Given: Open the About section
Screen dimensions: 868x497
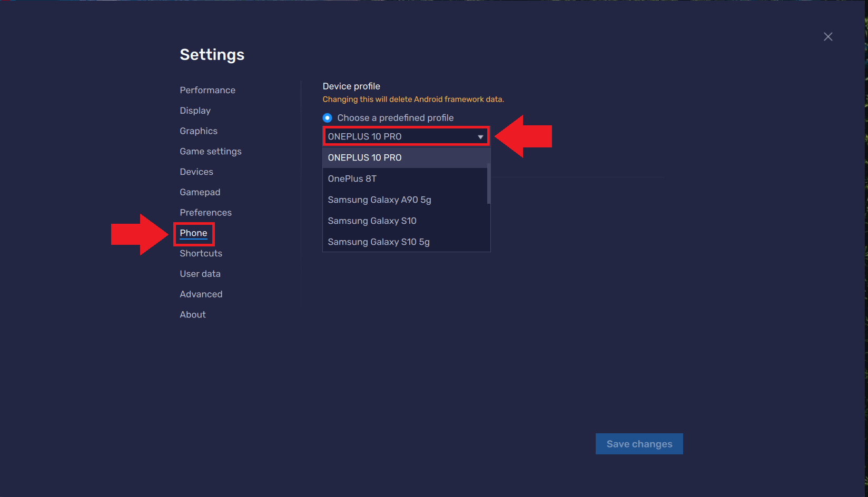Looking at the screenshot, I should click(193, 315).
